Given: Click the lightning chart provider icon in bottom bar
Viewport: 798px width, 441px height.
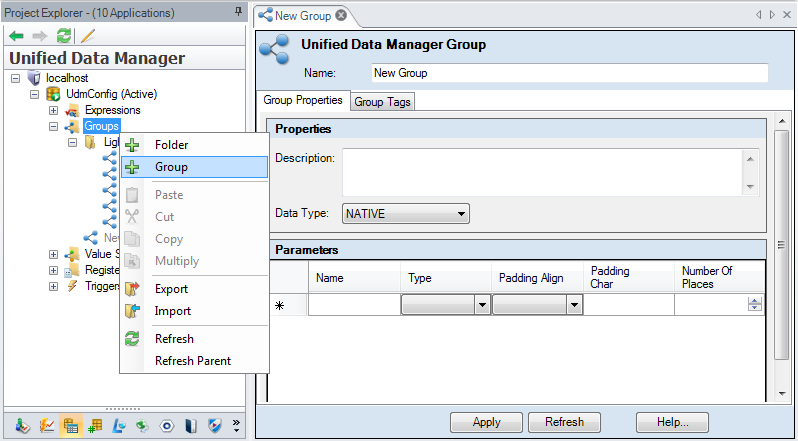Looking at the screenshot, I should (47, 426).
